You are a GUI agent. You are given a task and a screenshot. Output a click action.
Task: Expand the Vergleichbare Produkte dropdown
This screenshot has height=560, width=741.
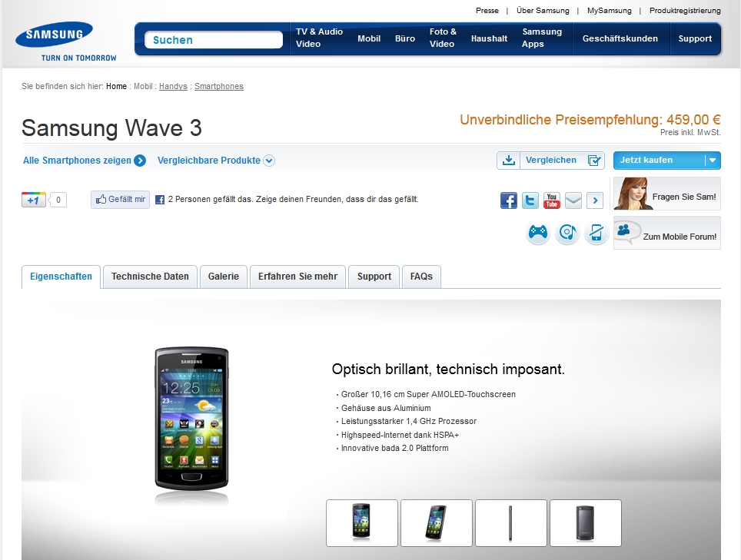(x=269, y=161)
